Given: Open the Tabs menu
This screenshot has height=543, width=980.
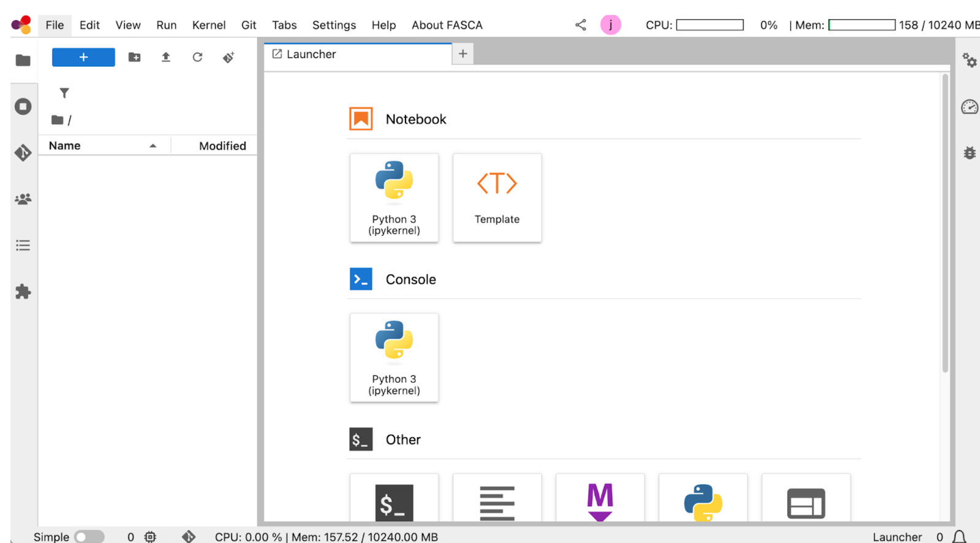Looking at the screenshot, I should (x=284, y=25).
